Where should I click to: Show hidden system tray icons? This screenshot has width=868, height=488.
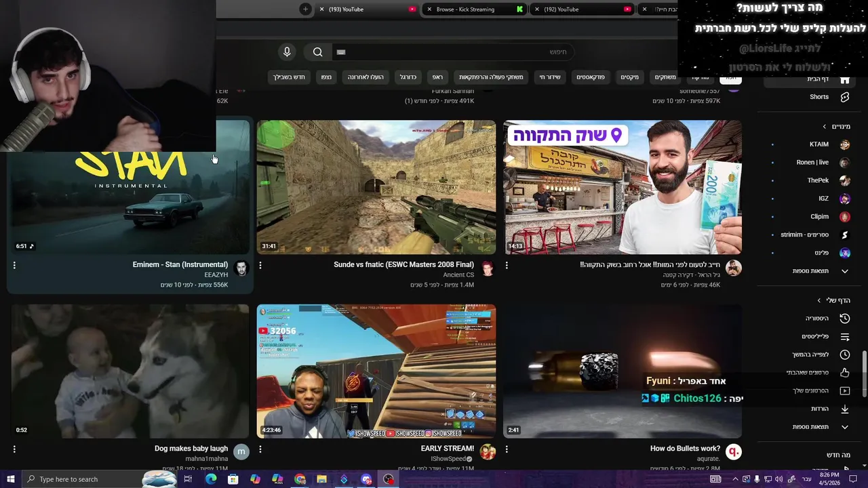[736, 479]
